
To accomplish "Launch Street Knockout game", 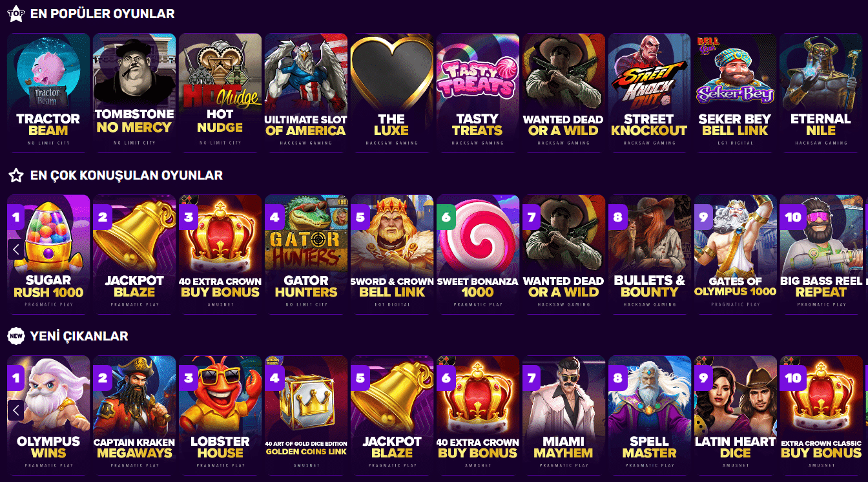I will (650, 93).
